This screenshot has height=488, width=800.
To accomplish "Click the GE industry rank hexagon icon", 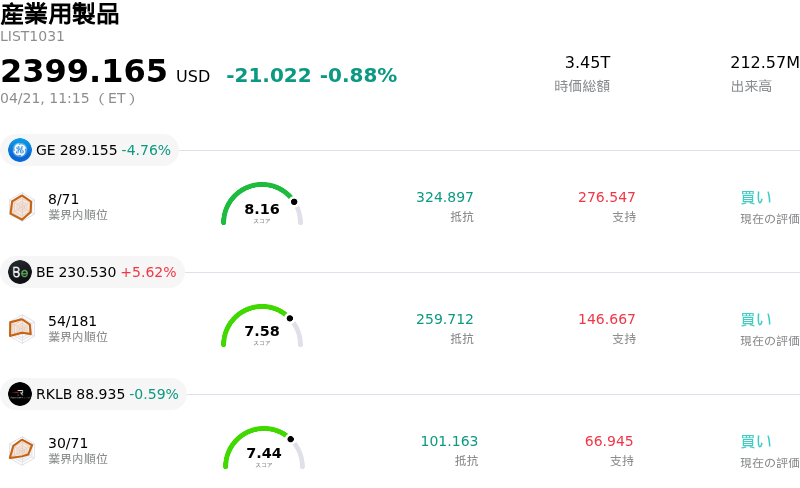I will pyautogui.click(x=21, y=207).
